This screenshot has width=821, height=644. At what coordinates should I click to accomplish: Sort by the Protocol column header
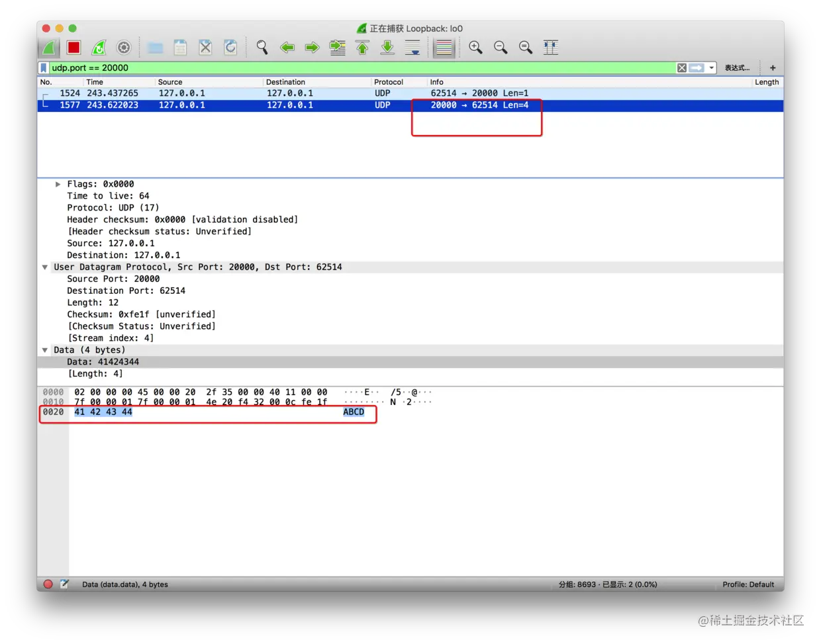399,82
